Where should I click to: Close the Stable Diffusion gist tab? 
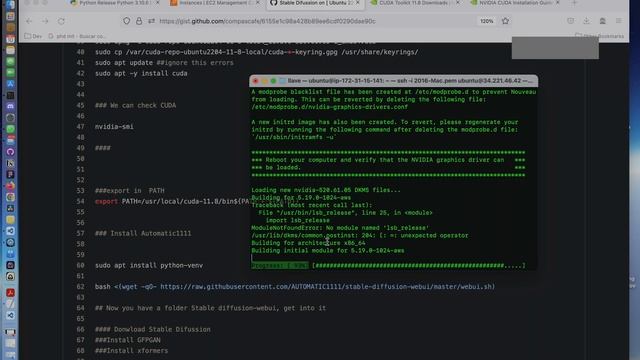(358, 3)
